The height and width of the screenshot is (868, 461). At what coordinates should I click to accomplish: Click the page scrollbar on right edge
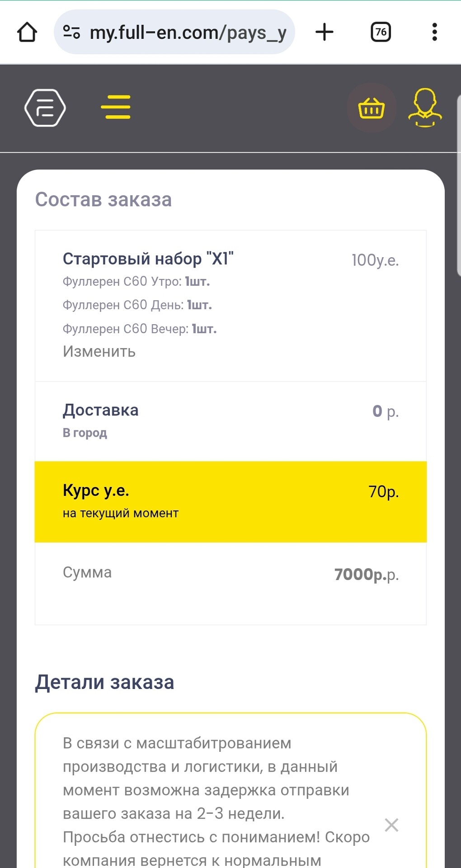click(458, 181)
